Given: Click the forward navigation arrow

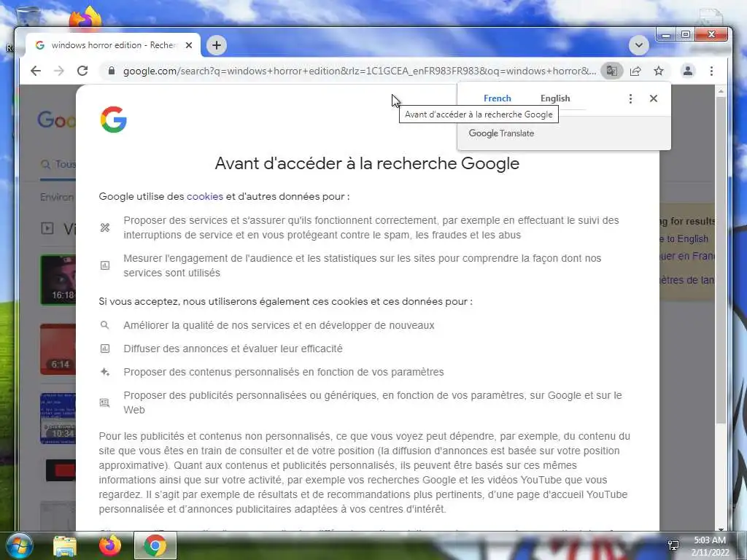Looking at the screenshot, I should [x=59, y=71].
